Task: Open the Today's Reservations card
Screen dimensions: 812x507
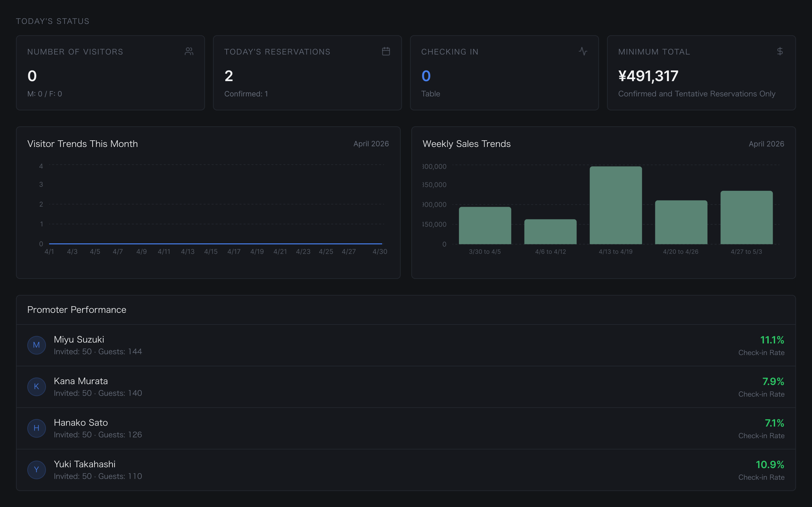Action: 307,73
